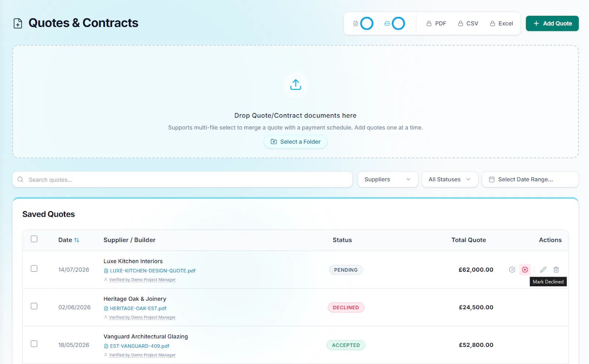Choose Select a Folder button

[x=296, y=142]
